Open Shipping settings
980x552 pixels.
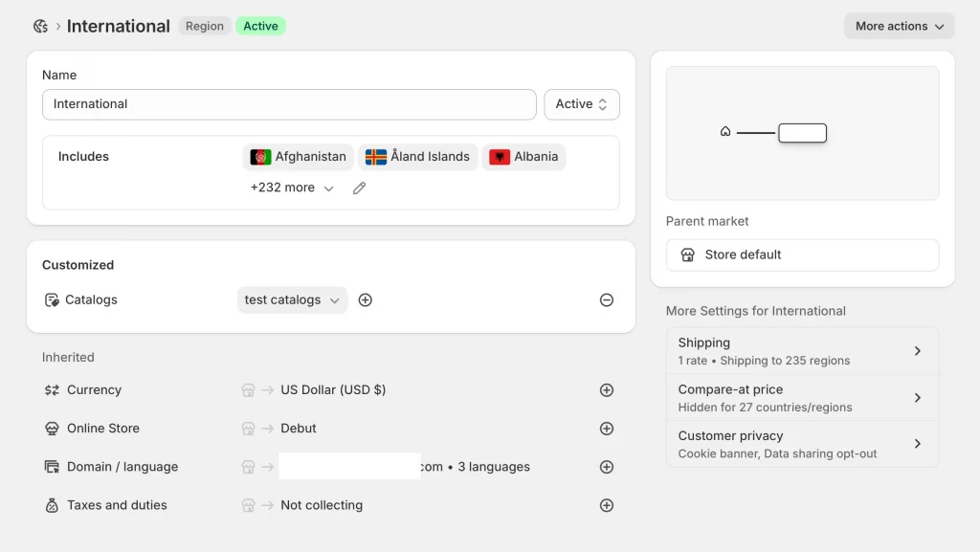pos(802,351)
